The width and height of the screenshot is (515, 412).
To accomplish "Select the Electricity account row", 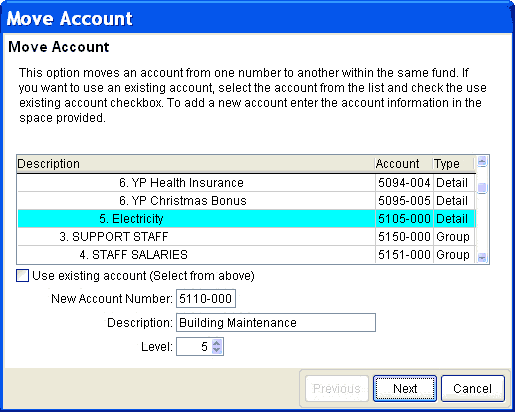I will (246, 219).
